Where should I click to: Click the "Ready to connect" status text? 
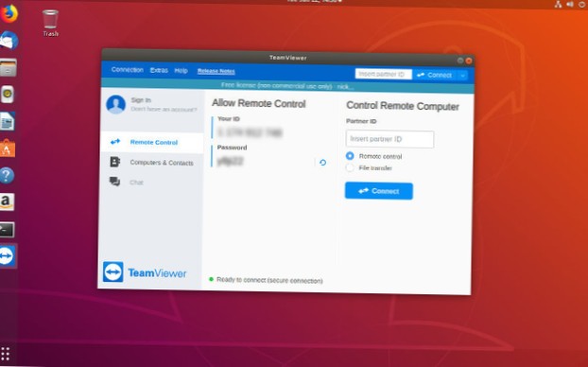tap(269, 280)
